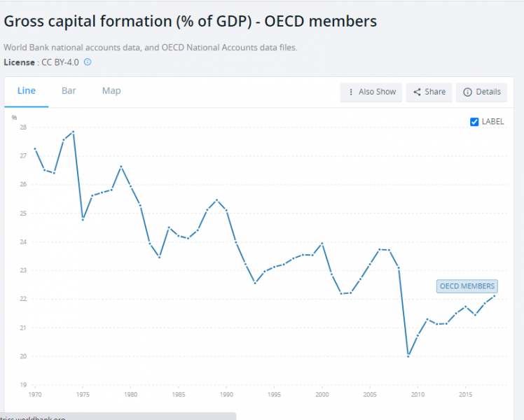Select the 1989 peak data point

point(216,200)
